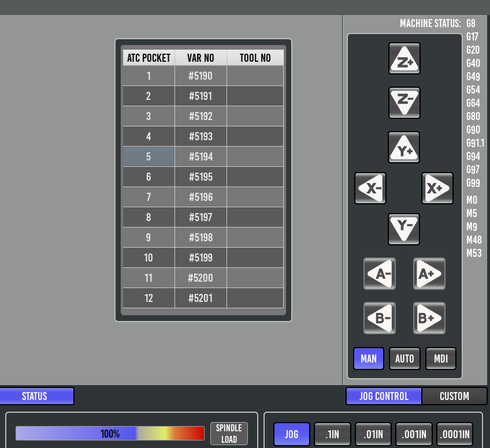Click the #5191 variable cell
The height and width of the screenshot is (448, 490).
[x=201, y=96]
